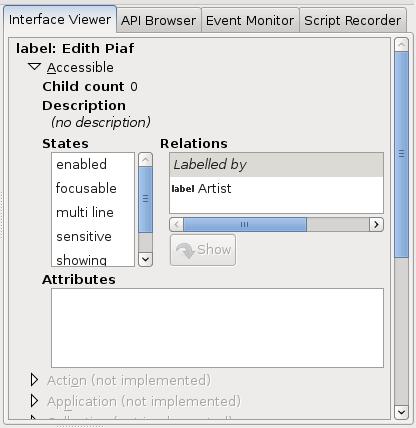Open the Event Monitor tab
Image resolution: width=416 pixels, height=428 pixels.
coord(250,21)
